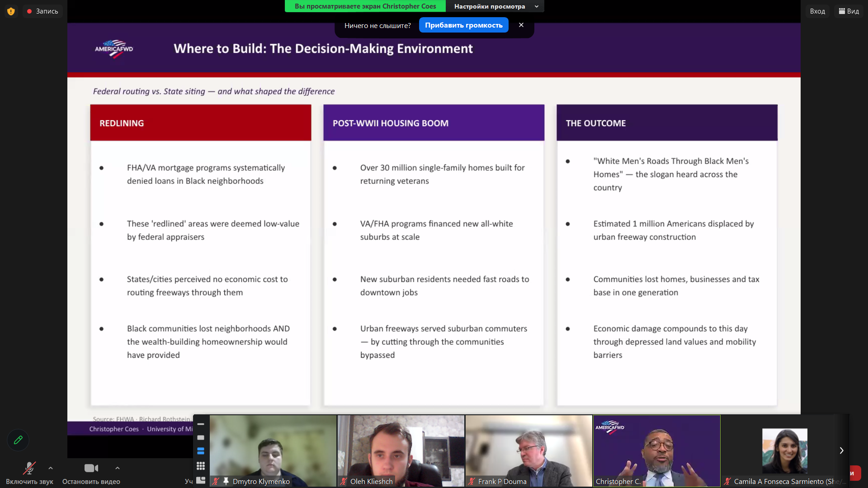Show next participants with right arrow
The width and height of the screenshot is (868, 488).
(x=841, y=450)
